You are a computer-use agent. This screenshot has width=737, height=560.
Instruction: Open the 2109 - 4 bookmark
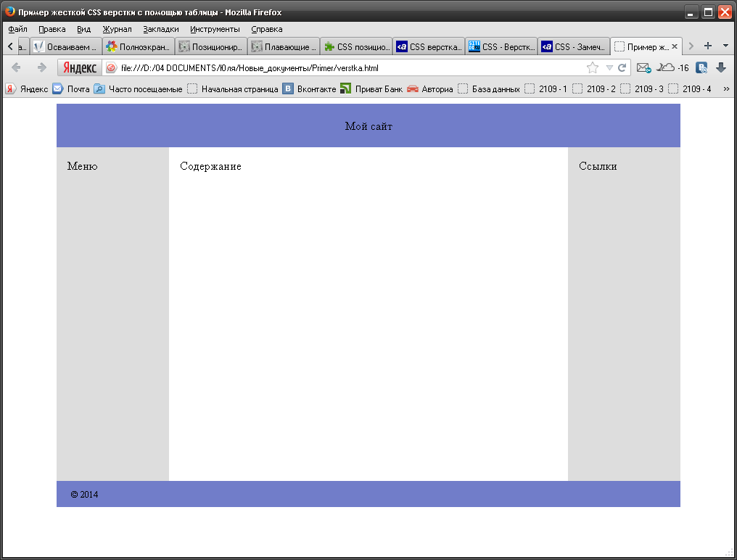click(x=690, y=89)
